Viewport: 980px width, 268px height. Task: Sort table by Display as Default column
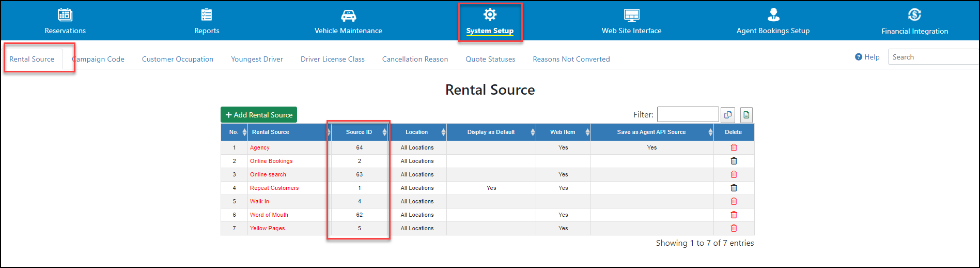[x=491, y=132]
